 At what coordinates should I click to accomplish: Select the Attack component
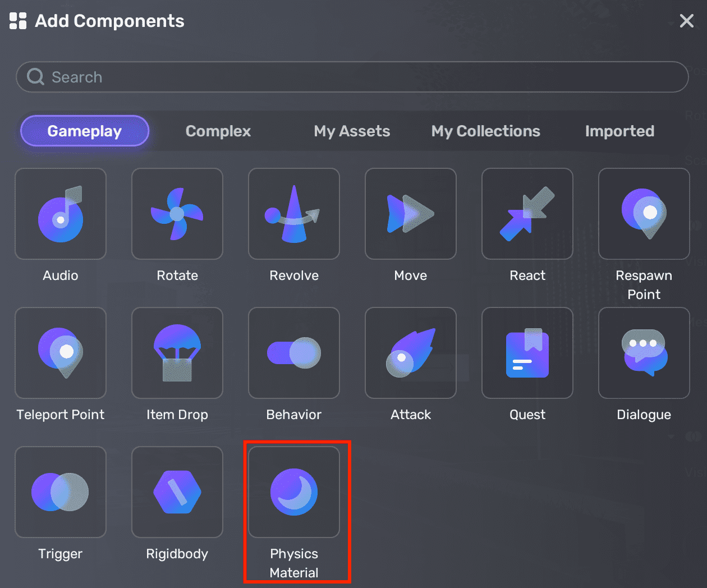(x=411, y=352)
